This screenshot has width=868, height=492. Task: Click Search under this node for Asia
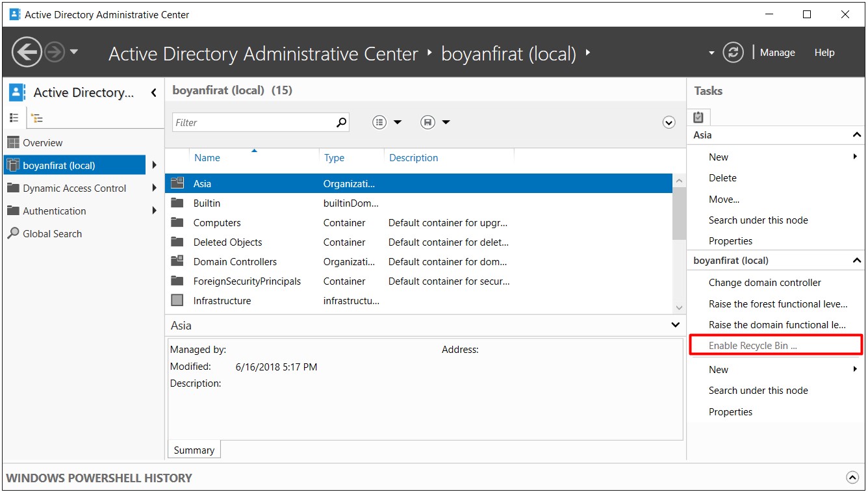pyautogui.click(x=758, y=220)
